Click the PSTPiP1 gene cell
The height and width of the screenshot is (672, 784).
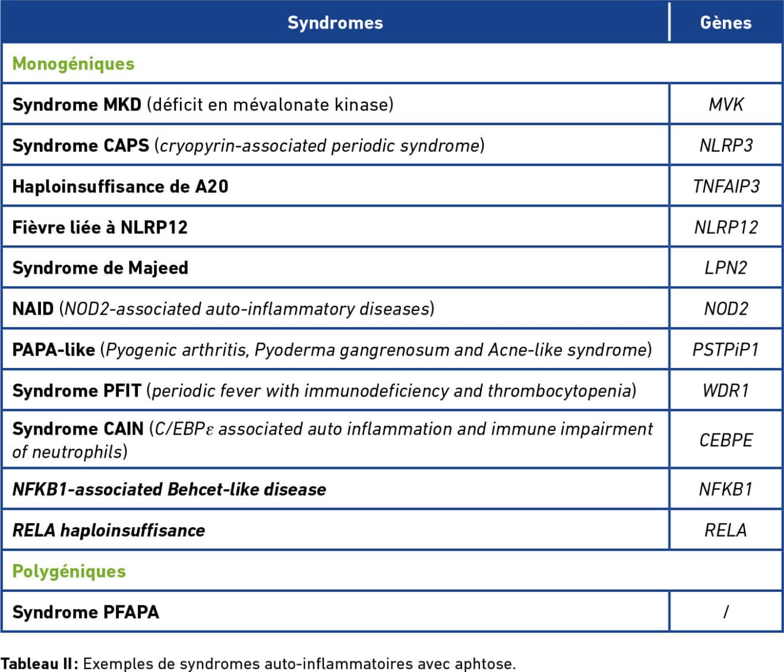(x=725, y=350)
